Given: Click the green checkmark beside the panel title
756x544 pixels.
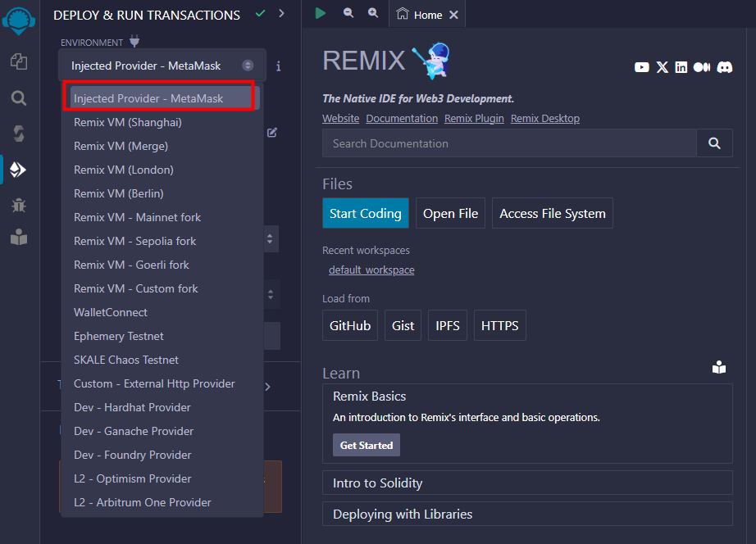Looking at the screenshot, I should pyautogui.click(x=261, y=13).
